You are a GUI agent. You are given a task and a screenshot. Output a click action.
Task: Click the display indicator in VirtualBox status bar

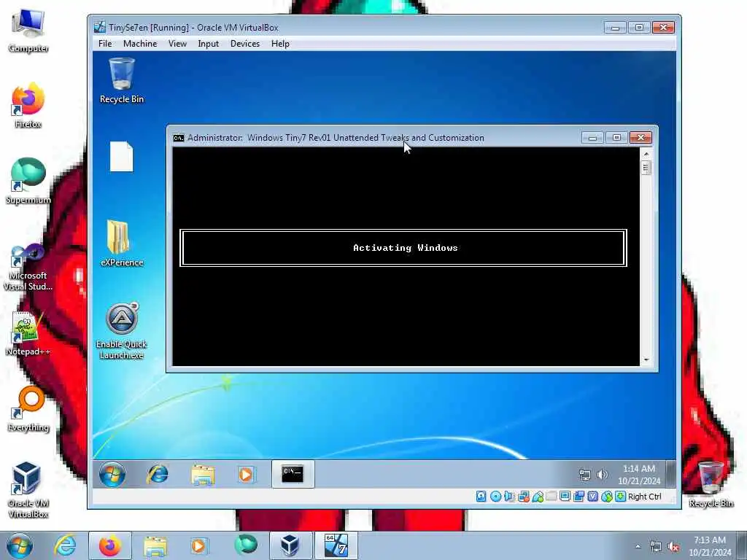tap(565, 497)
